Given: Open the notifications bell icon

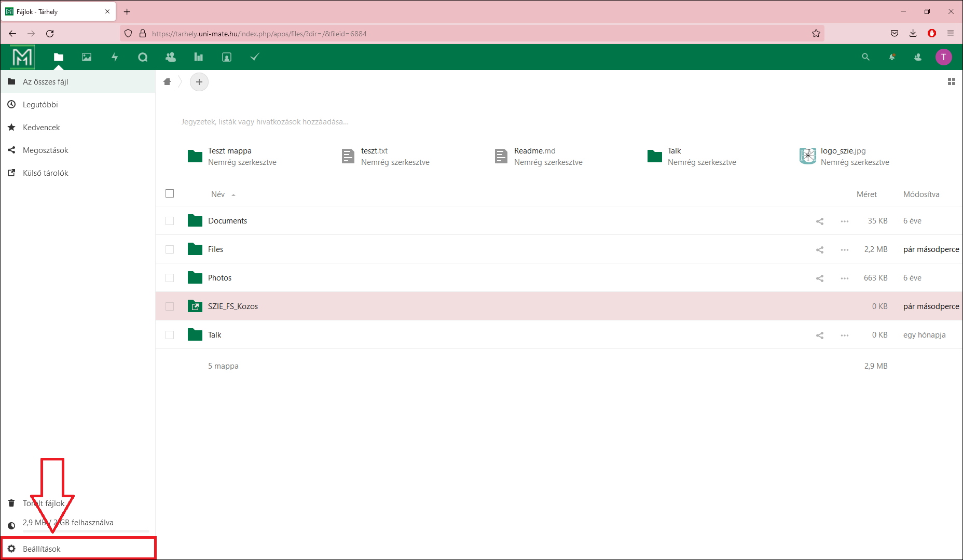Looking at the screenshot, I should [892, 57].
